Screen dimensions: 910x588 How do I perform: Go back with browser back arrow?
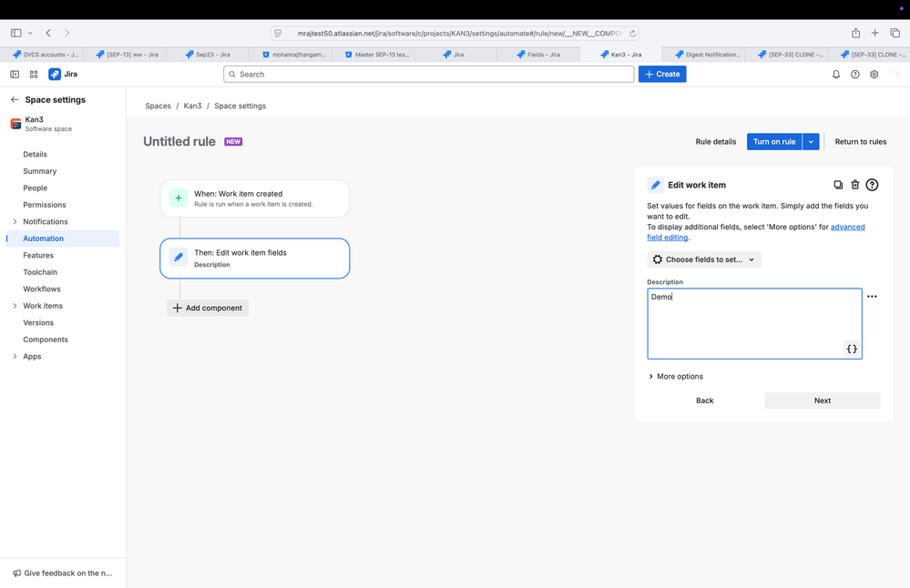click(49, 33)
